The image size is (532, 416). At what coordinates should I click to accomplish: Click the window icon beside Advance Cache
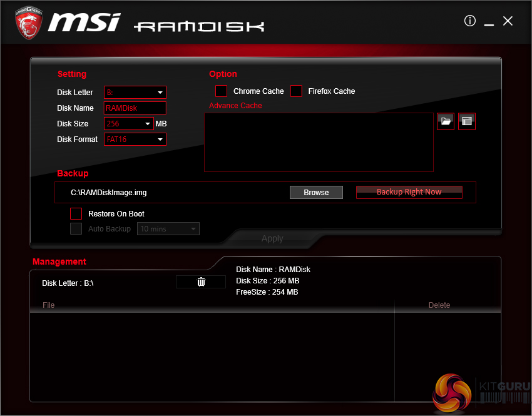(466, 121)
